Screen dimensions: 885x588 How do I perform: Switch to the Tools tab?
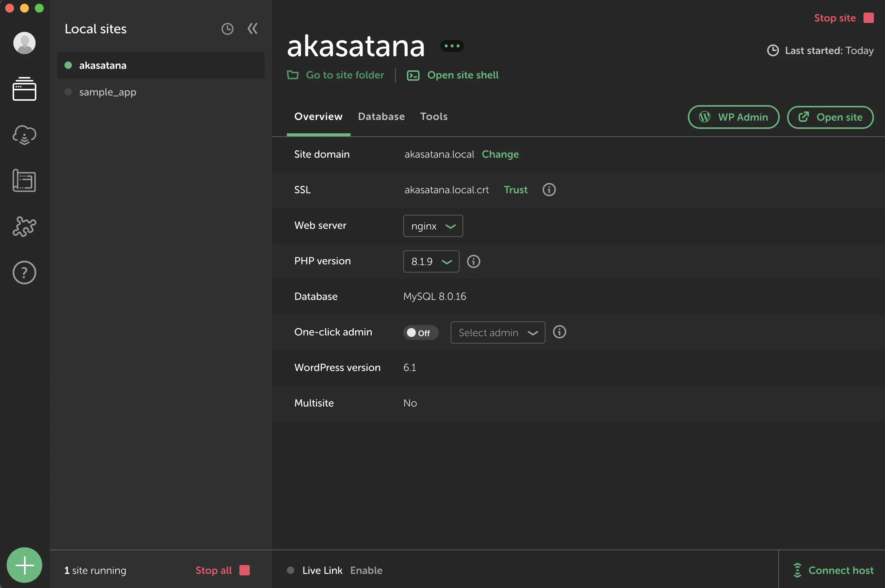click(x=434, y=117)
